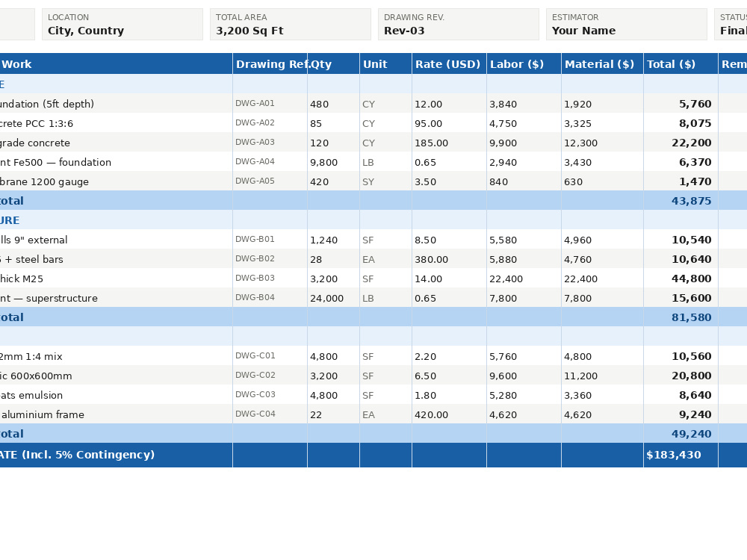Click the quantity 24,000 in the DWG-B04 row
This screenshot has width=747, height=560.
point(327,299)
